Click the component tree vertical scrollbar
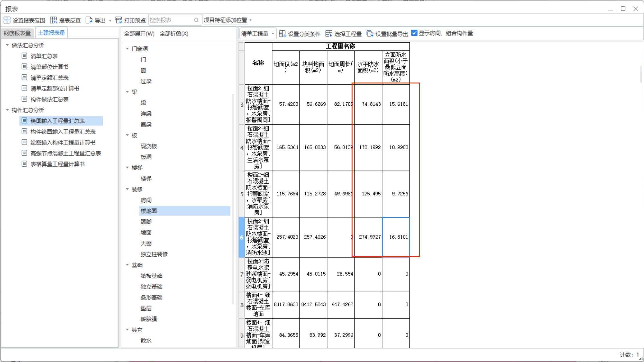This screenshot has width=644, height=362. [233, 198]
